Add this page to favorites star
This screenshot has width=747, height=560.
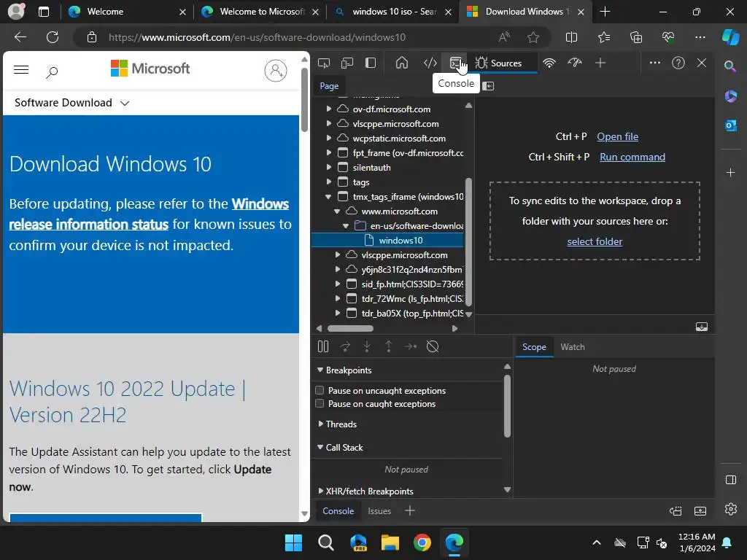pos(533,37)
